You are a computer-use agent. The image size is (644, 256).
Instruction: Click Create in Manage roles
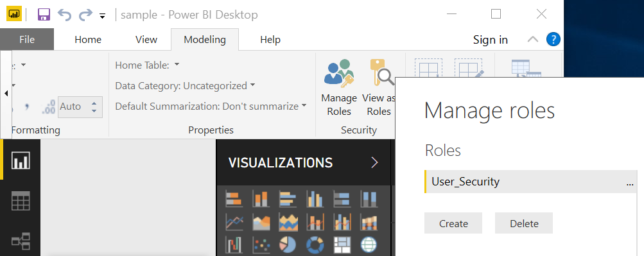[453, 223]
